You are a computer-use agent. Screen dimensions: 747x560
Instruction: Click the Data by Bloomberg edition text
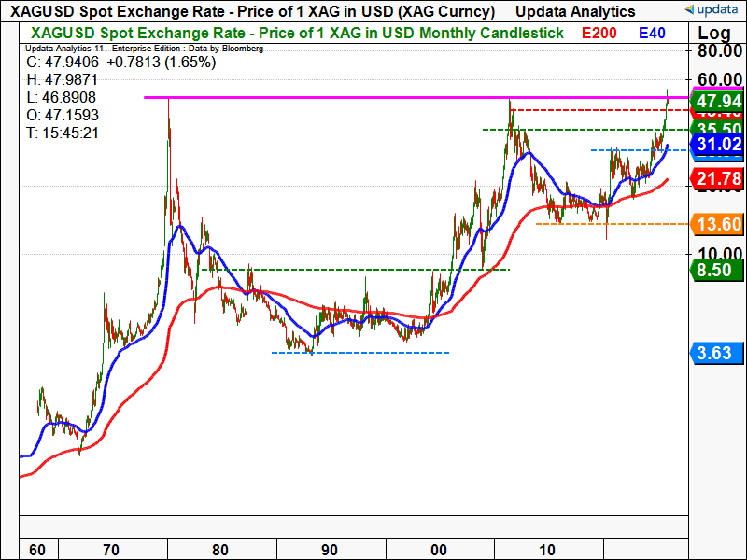[144, 48]
